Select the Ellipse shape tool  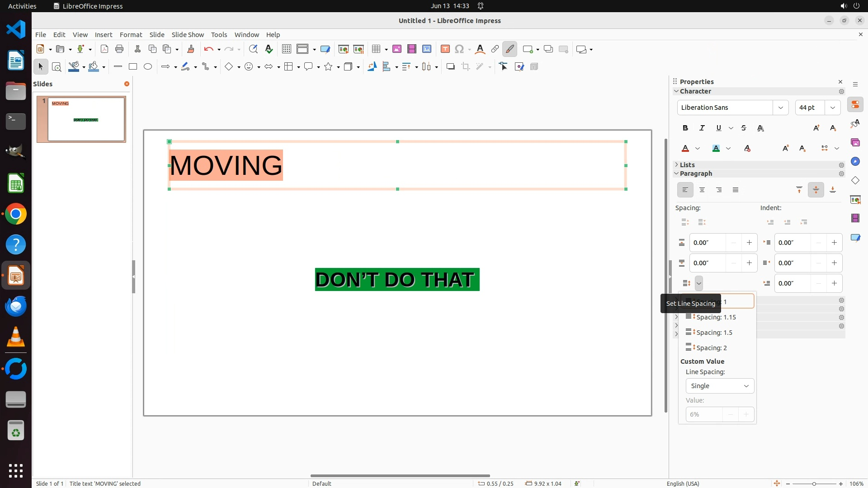(148, 67)
